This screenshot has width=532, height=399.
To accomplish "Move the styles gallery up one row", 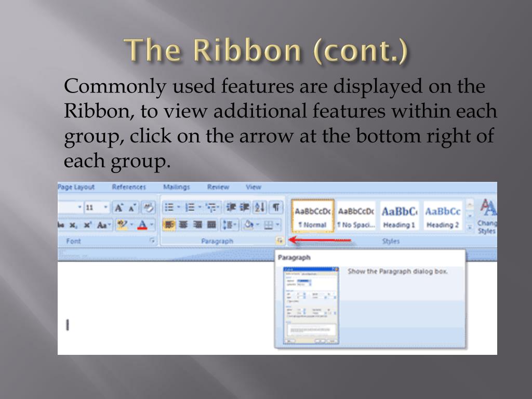I will [470, 204].
